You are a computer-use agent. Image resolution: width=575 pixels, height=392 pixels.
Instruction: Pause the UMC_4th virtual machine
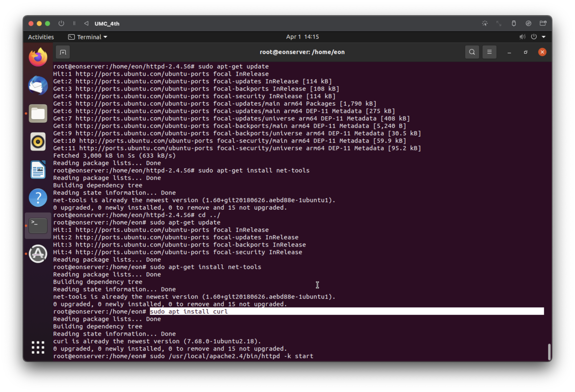click(74, 24)
